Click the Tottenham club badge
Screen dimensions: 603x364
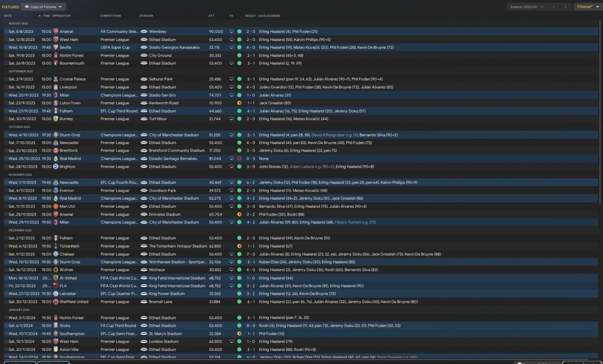pos(56,246)
